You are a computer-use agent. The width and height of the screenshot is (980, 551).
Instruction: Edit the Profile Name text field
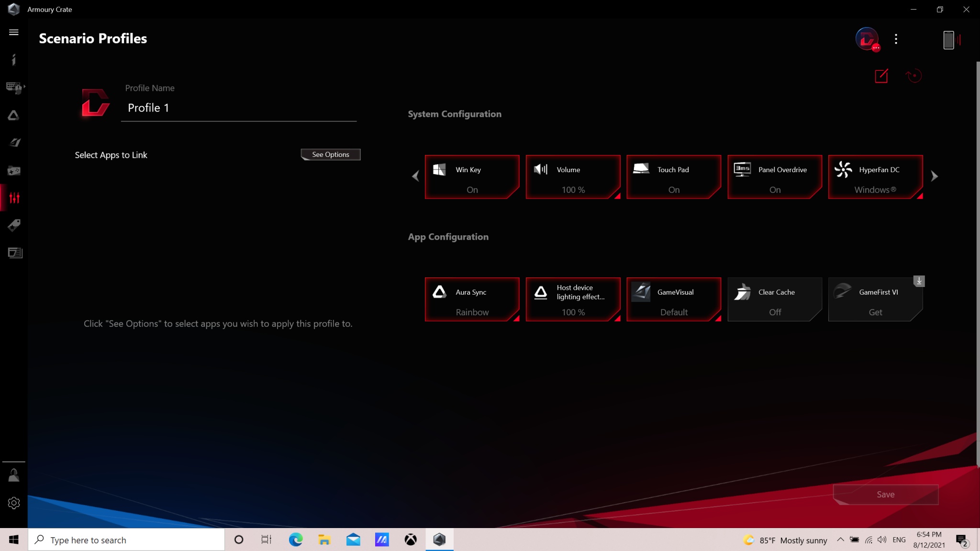click(239, 108)
